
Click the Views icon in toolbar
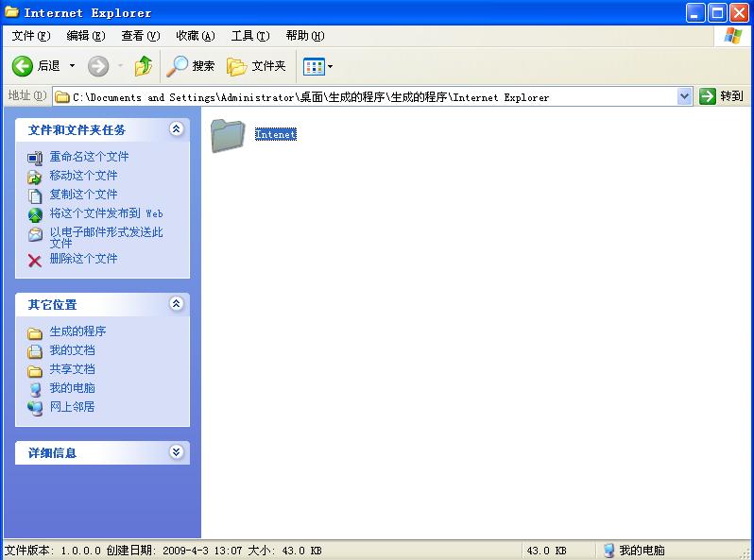pyautogui.click(x=314, y=66)
